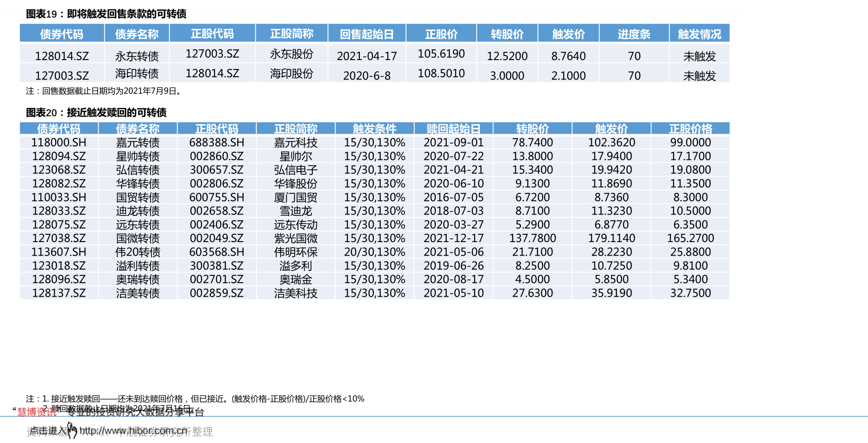Screen dimensions: 868x443
Task: Click bond name 奥瑞转债
Action: tap(138, 279)
